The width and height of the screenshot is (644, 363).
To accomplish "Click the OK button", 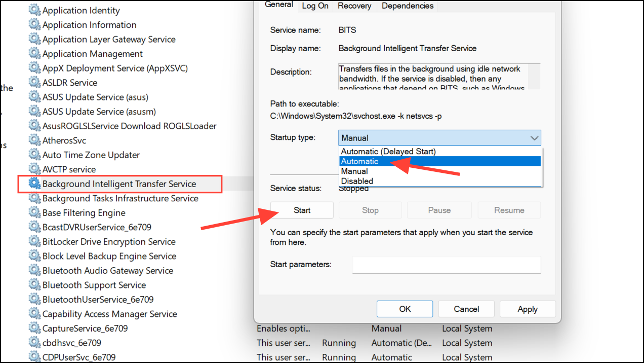I will (405, 309).
